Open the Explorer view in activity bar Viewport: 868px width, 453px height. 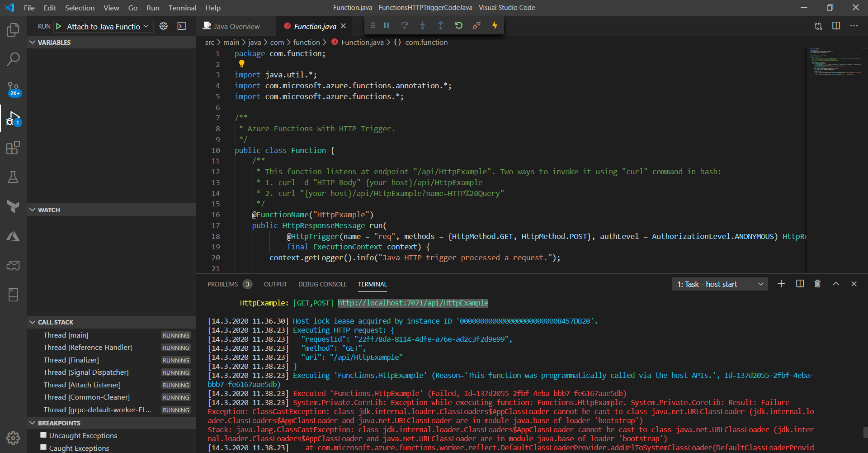point(13,30)
